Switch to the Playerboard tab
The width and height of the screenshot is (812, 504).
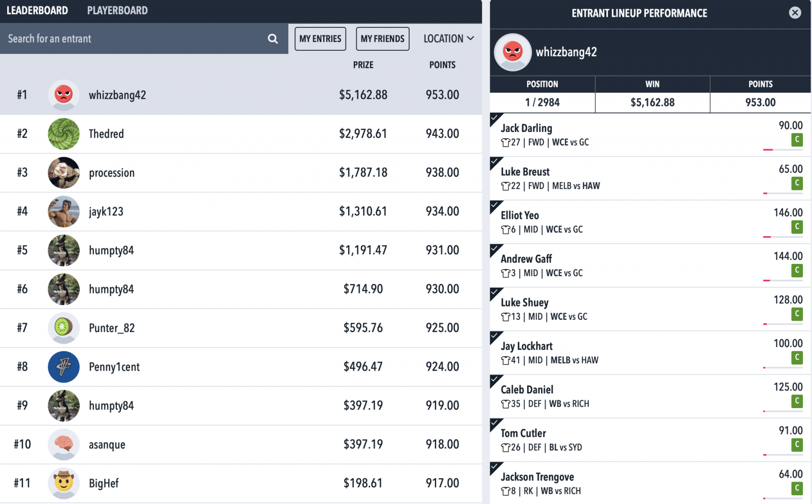pyautogui.click(x=117, y=11)
